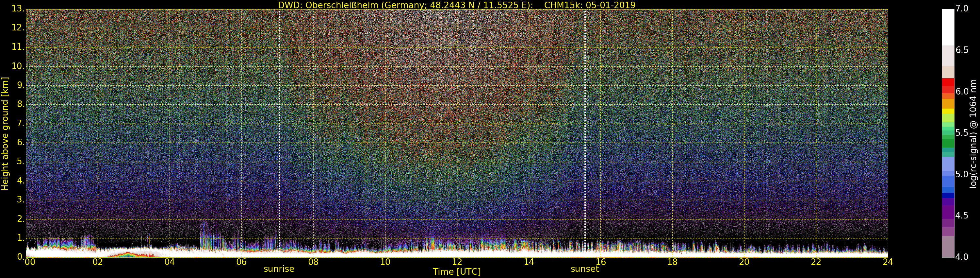The image size is (980, 278).
Task: Click height axis tick label '2.'
Action: pyautogui.click(x=21, y=219)
